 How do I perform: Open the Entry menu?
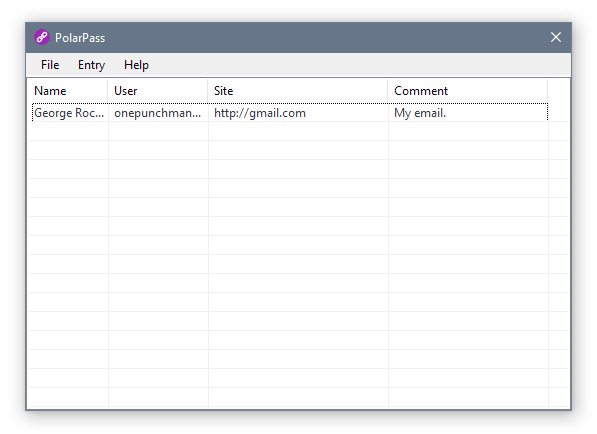coord(91,65)
